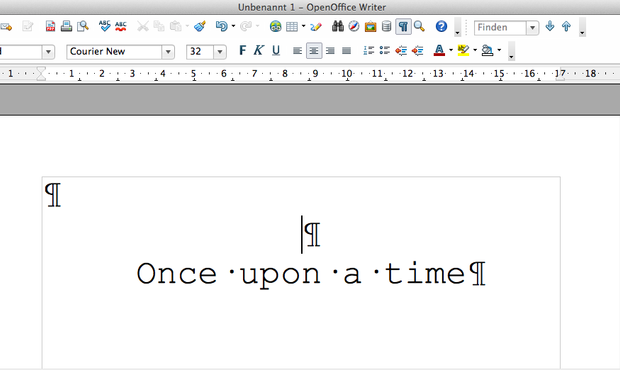The width and height of the screenshot is (620, 370).
Task: Open the Zoom magnifier tool
Action: [420, 26]
